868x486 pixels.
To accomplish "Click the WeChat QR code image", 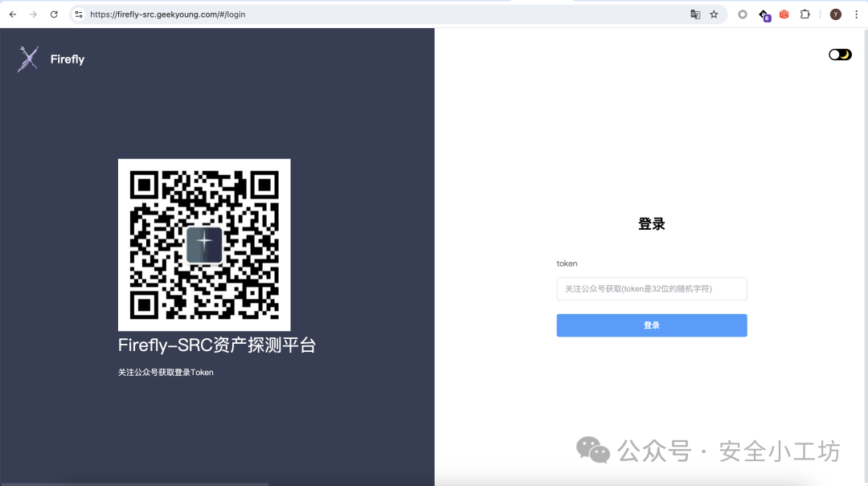I will (x=204, y=245).
